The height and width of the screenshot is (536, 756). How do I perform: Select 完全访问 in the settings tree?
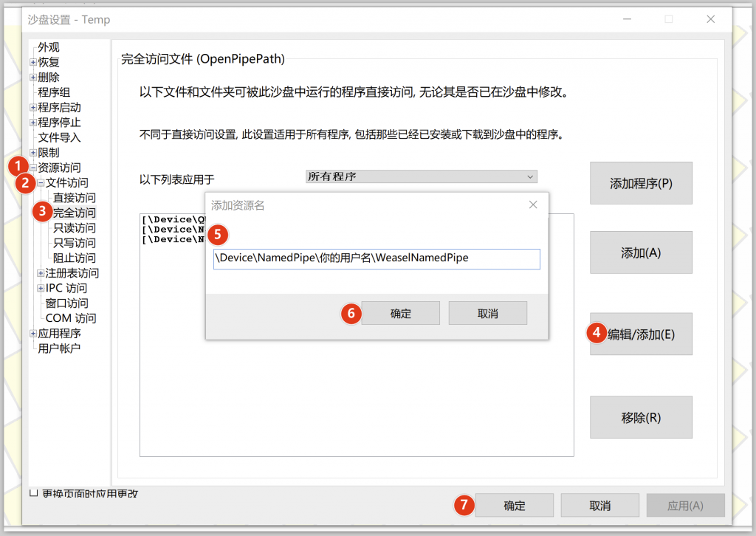[x=74, y=213]
